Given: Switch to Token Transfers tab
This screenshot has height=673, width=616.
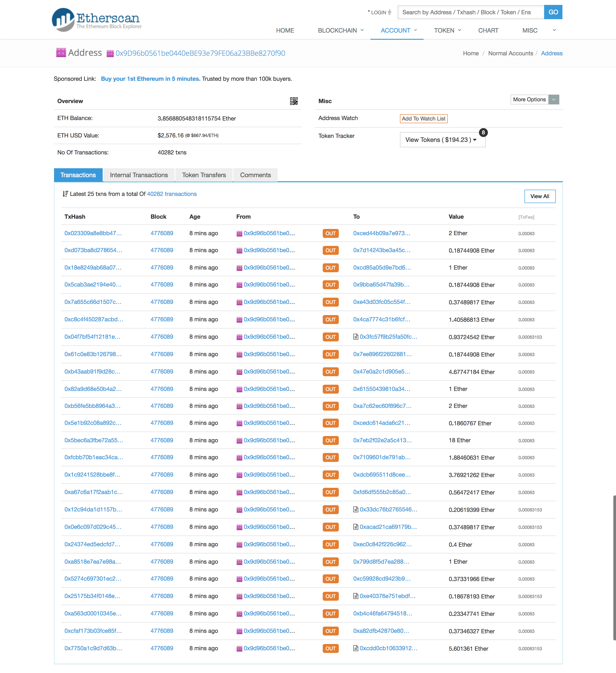Looking at the screenshot, I should (x=204, y=175).
